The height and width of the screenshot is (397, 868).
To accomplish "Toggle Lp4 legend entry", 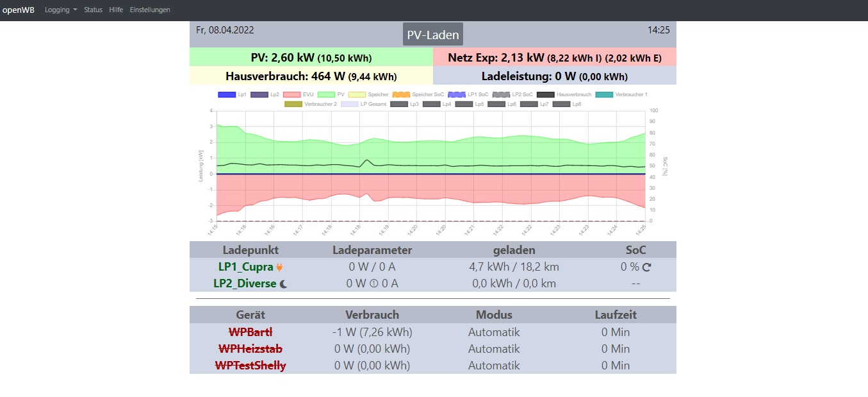I will pyautogui.click(x=437, y=104).
